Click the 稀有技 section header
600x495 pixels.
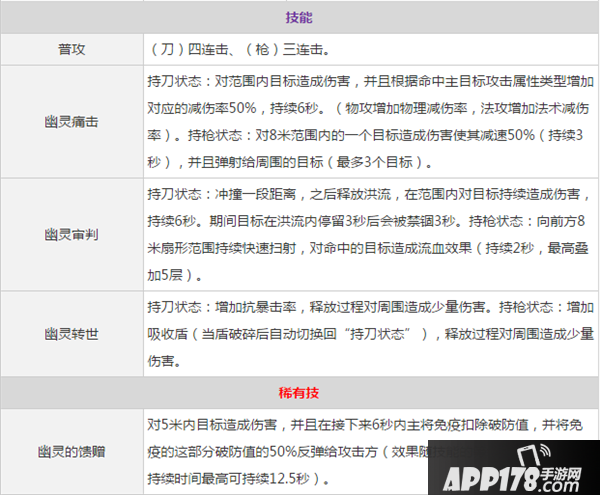pyautogui.click(x=299, y=391)
